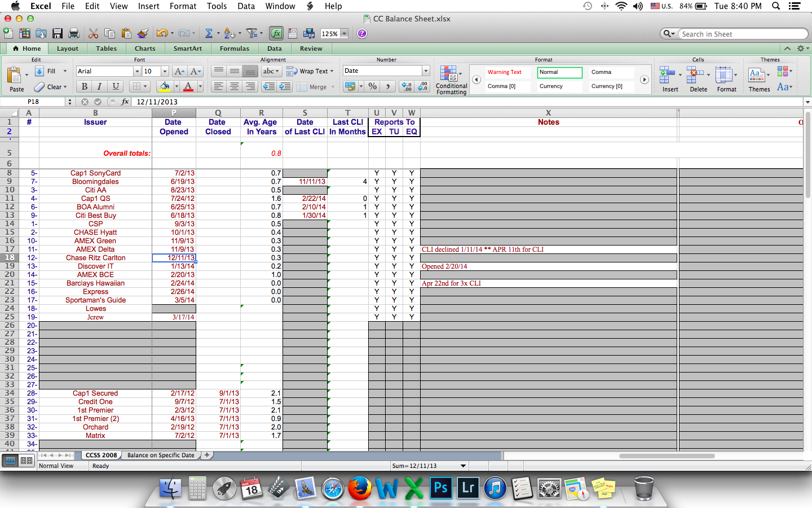
Task: Create a new workbook from toolbar
Action: click(8, 33)
